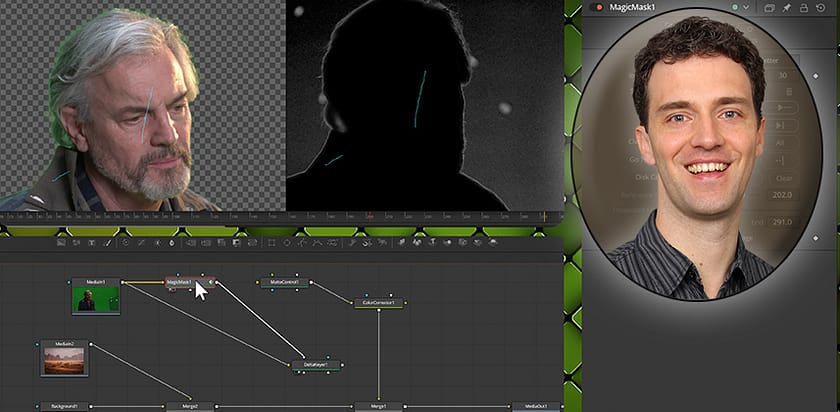This screenshot has height=412, width=840.
Task: Select the Rectangle mask tool
Action: 272,243
